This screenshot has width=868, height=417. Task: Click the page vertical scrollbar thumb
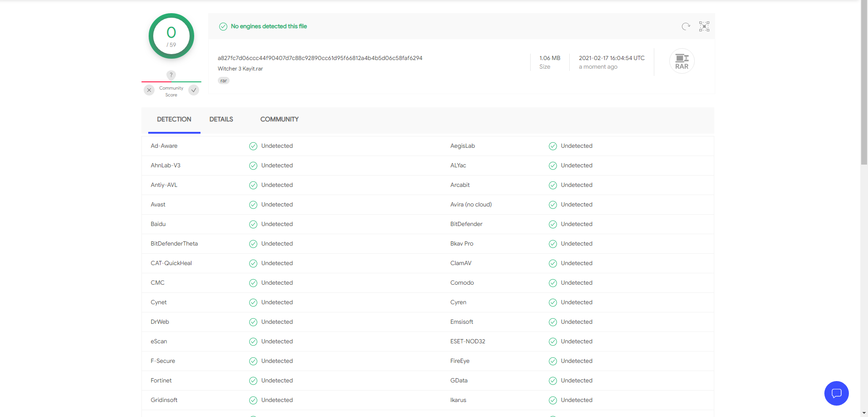[864, 82]
